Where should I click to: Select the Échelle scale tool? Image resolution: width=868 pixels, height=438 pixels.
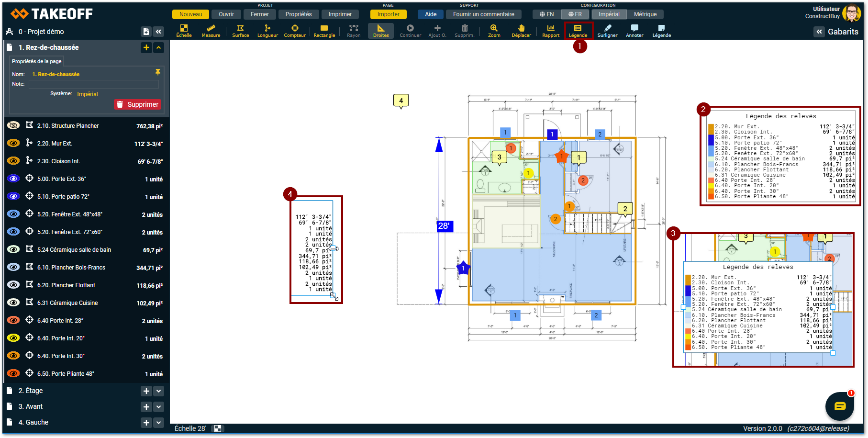184,31
